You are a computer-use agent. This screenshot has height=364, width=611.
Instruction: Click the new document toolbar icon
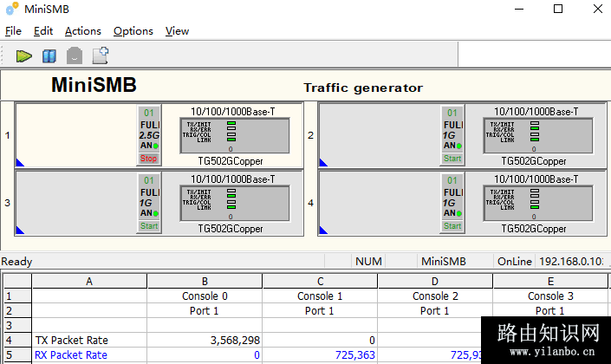point(101,55)
